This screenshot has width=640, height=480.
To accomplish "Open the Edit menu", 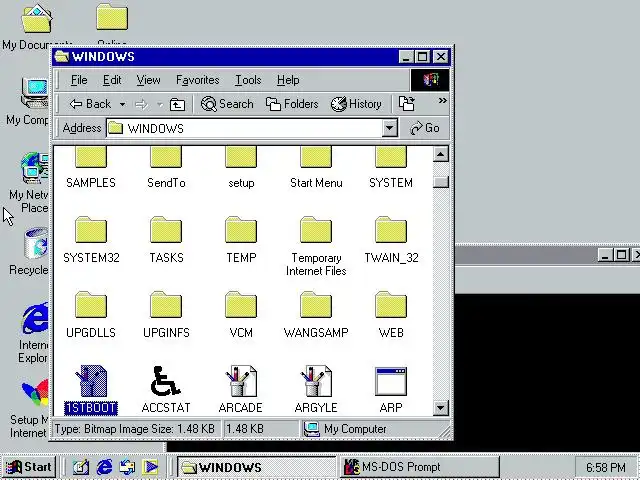I will point(112,80).
